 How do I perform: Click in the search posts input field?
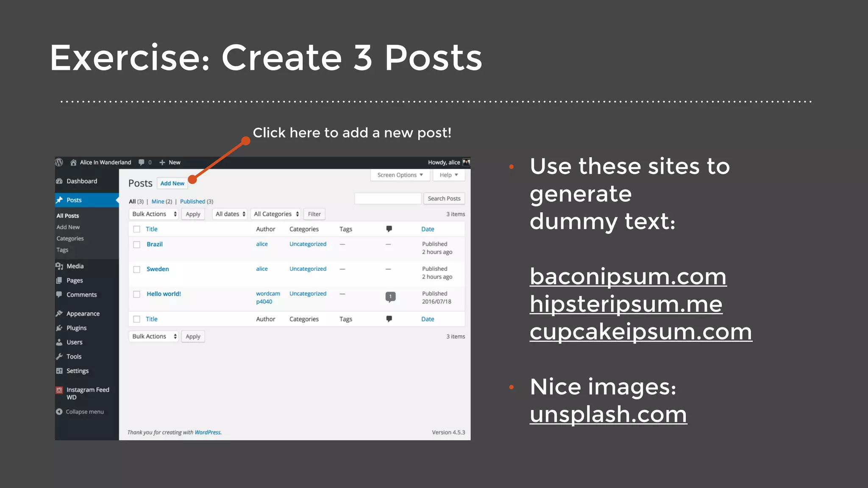tap(388, 198)
